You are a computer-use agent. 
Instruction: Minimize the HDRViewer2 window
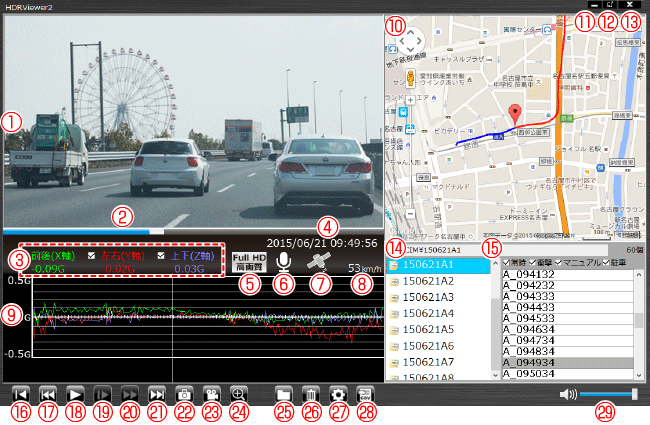[x=594, y=5]
